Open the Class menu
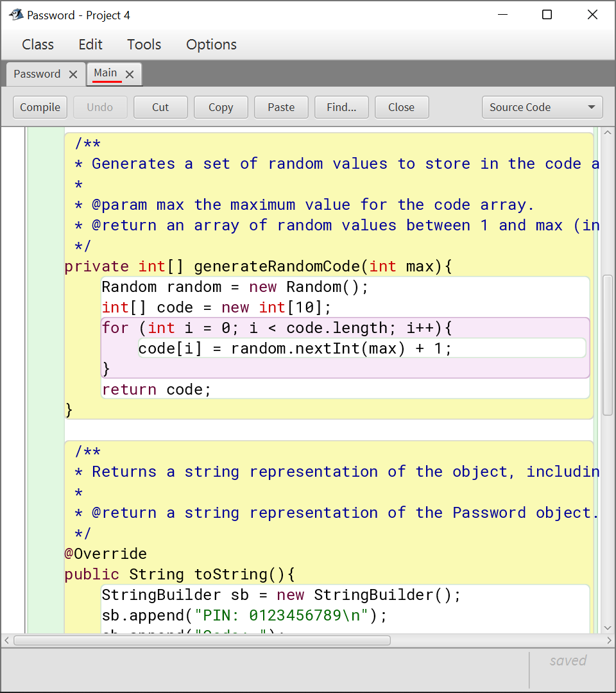The width and height of the screenshot is (616, 693). point(38,45)
